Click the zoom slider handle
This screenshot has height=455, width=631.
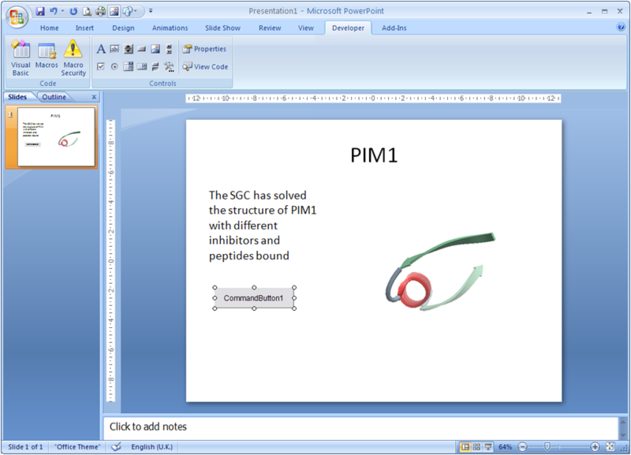[x=547, y=447]
